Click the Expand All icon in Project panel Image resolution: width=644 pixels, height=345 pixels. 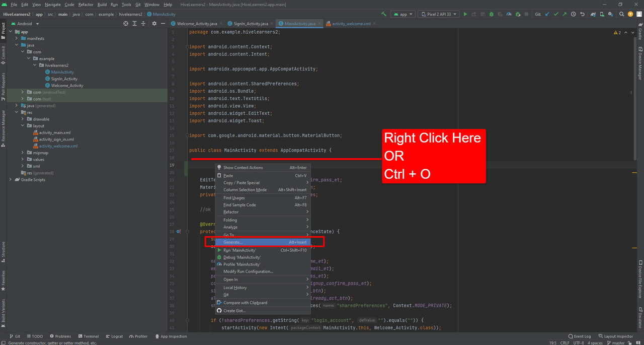coord(134,23)
